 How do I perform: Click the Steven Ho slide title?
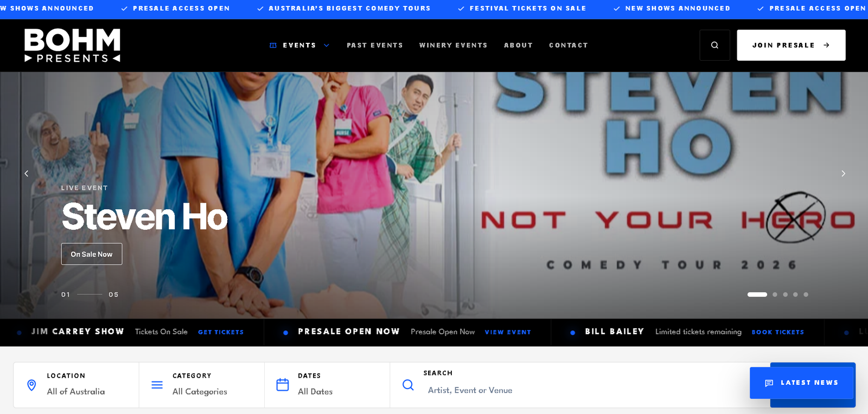coord(145,217)
